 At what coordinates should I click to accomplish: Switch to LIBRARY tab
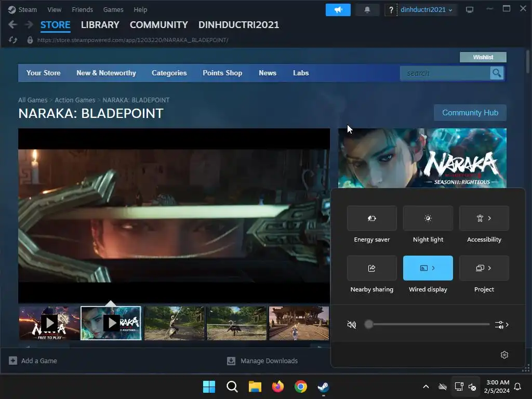click(x=100, y=25)
